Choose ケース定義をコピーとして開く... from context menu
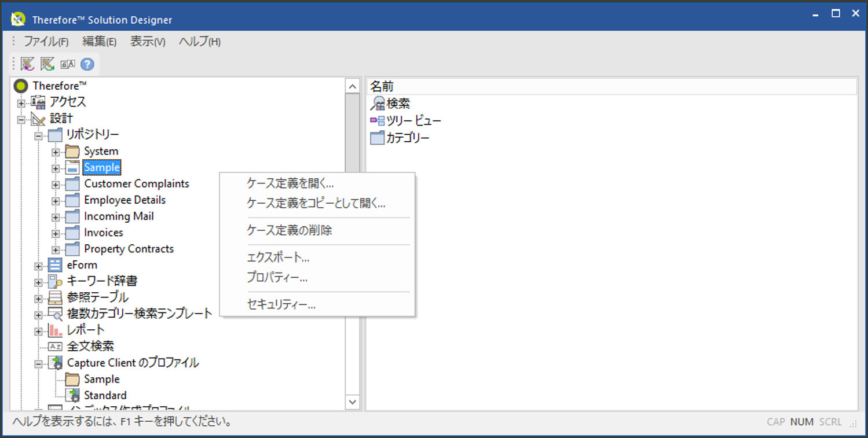Viewport: 868px width, 438px height. coord(317,203)
